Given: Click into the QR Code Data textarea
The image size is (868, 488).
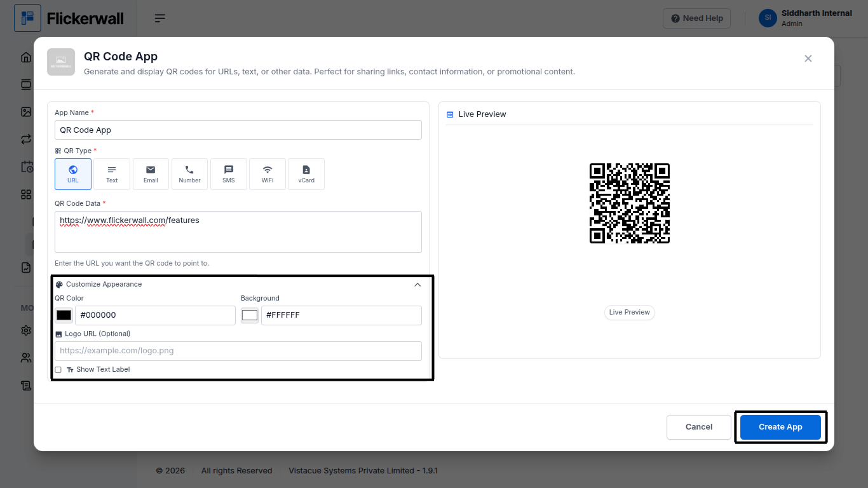Looking at the screenshot, I should tap(238, 232).
